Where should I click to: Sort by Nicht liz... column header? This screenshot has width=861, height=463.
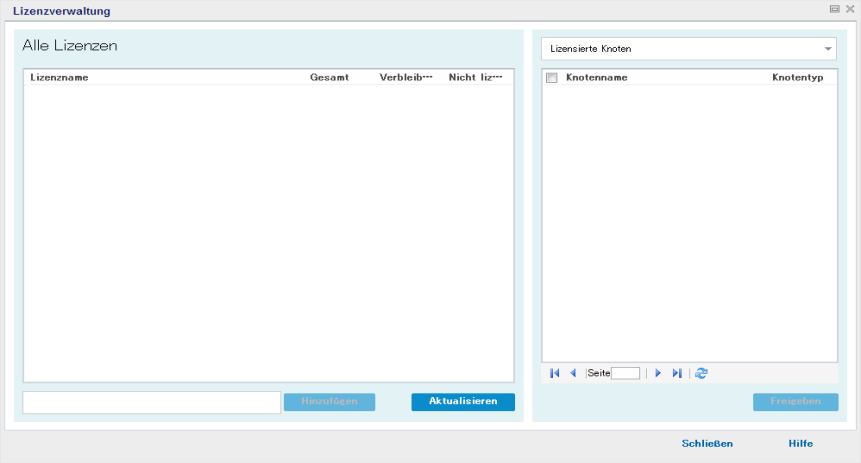pos(476,77)
